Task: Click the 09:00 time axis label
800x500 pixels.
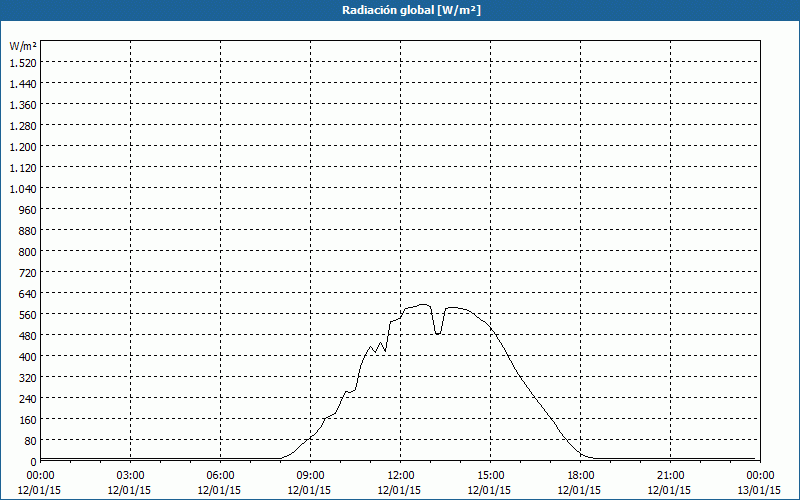Action: click(310, 476)
